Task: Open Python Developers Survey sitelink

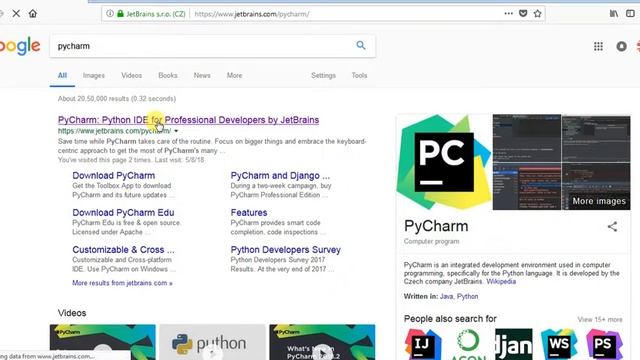Action: click(285, 250)
